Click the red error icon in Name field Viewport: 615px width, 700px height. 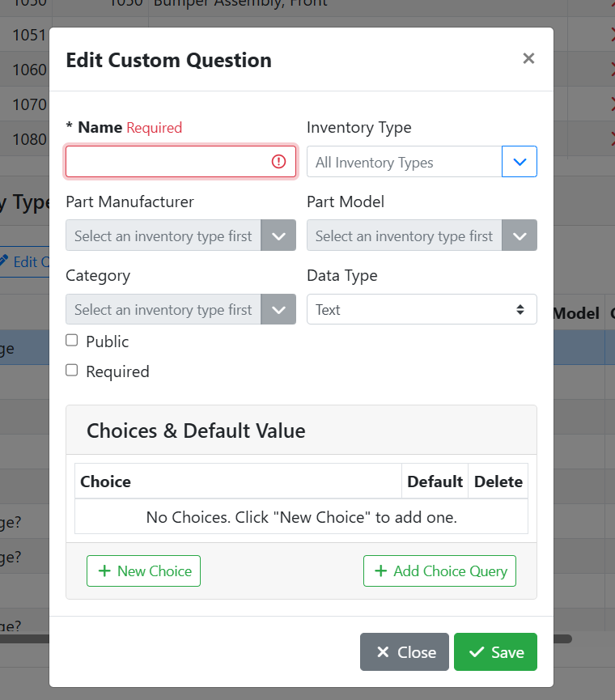click(x=279, y=162)
